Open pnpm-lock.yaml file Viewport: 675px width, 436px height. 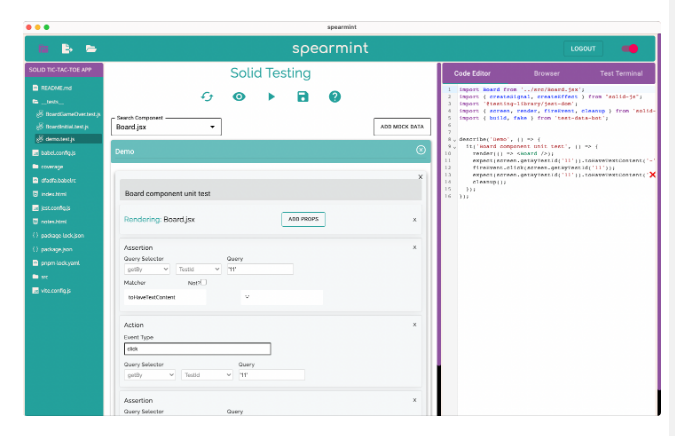coord(56,263)
